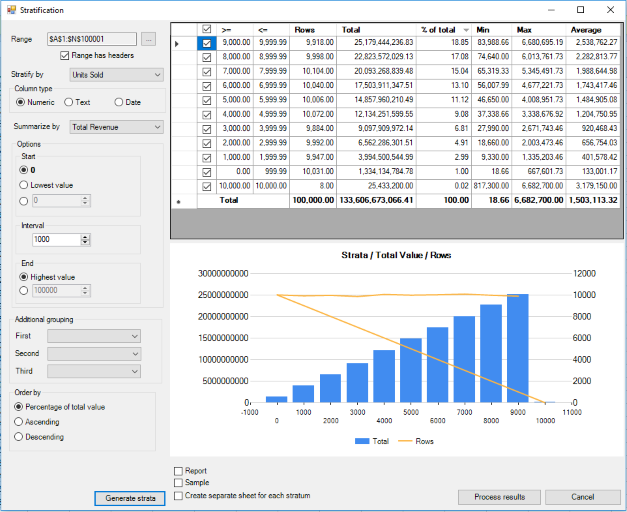
Task: Uncheck the 8,000.00 stratum row checkbox
Action: [x=207, y=58]
